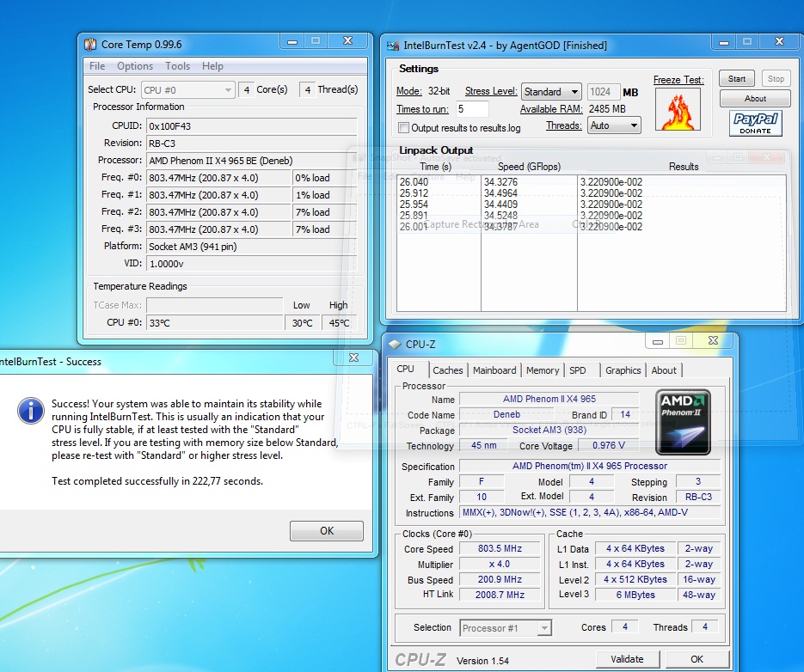Minimize the CPU-Z window
This screenshot has height=672, width=804.
(658, 341)
